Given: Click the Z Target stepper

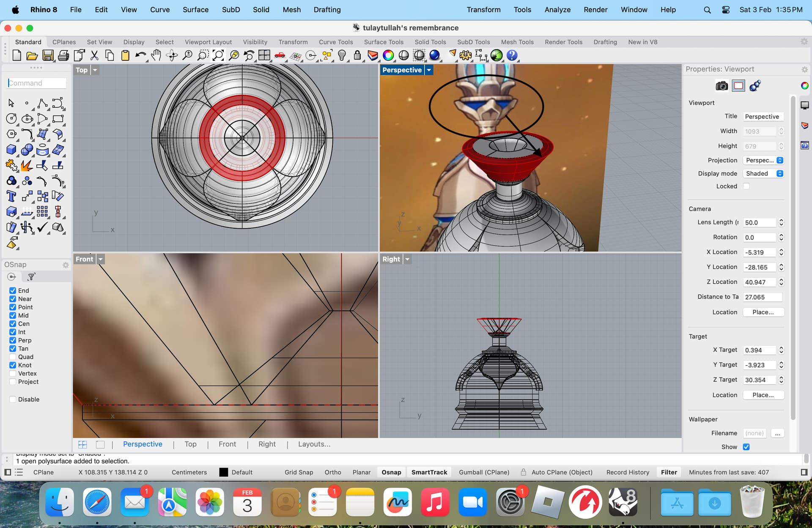Looking at the screenshot, I should 781,380.
